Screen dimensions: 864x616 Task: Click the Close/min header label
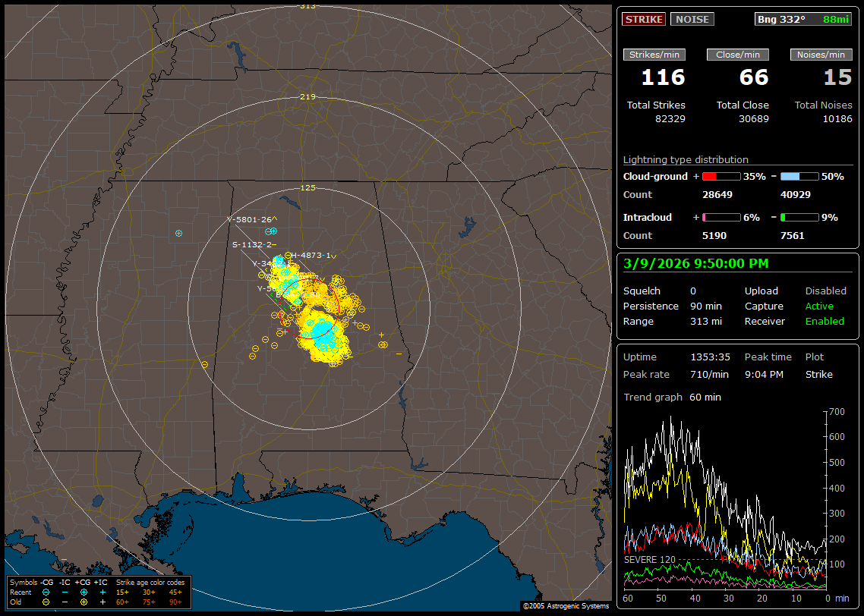[738, 55]
